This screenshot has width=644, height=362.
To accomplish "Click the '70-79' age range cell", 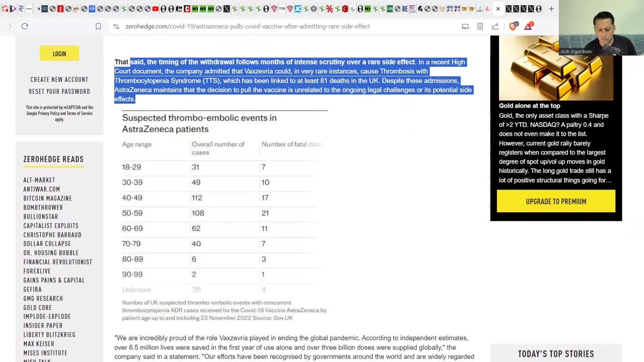I will (x=131, y=244).
